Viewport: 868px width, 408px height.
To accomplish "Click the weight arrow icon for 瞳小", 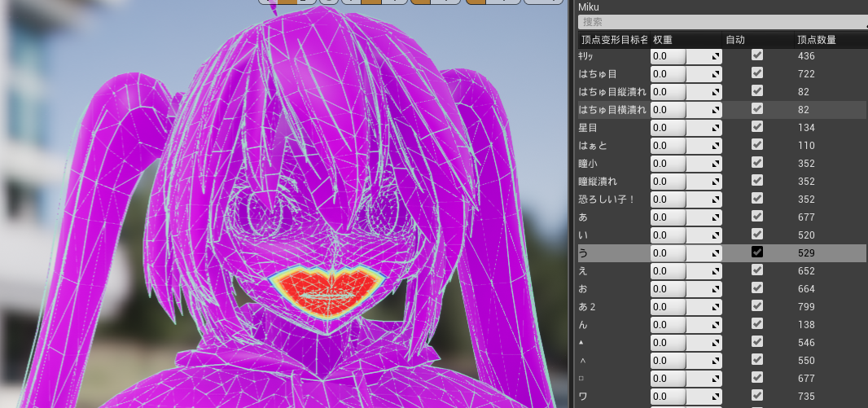I will (717, 164).
